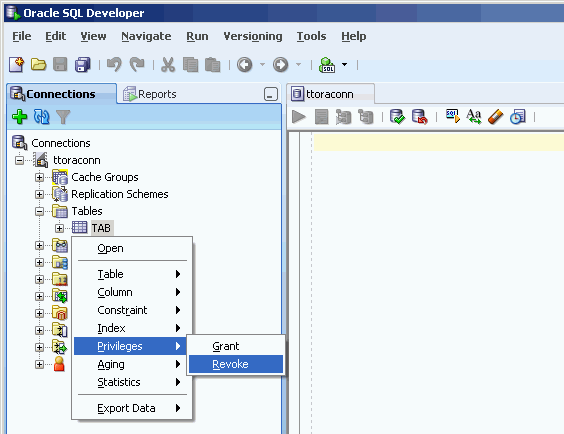564x434 pixels.
Task: Choose Grant from Privileges submenu
Action: (236, 346)
